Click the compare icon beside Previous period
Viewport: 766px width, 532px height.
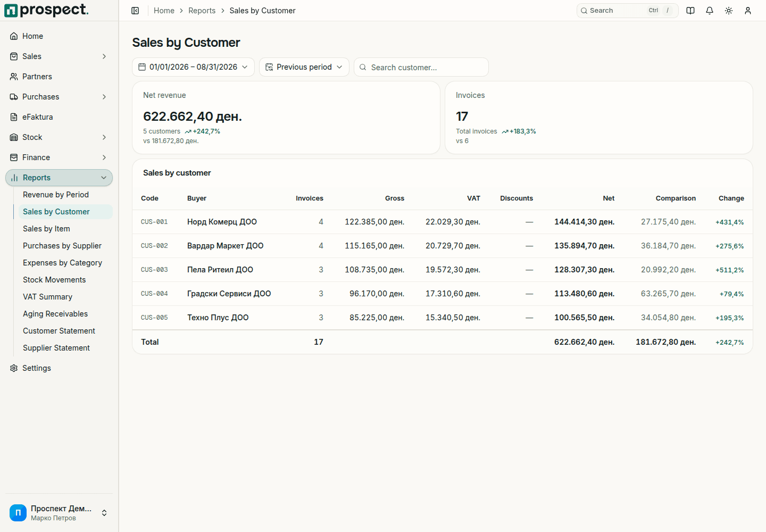[x=269, y=67]
